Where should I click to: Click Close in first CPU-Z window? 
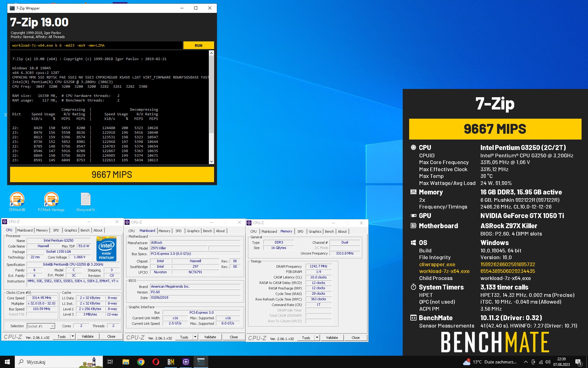point(111,336)
